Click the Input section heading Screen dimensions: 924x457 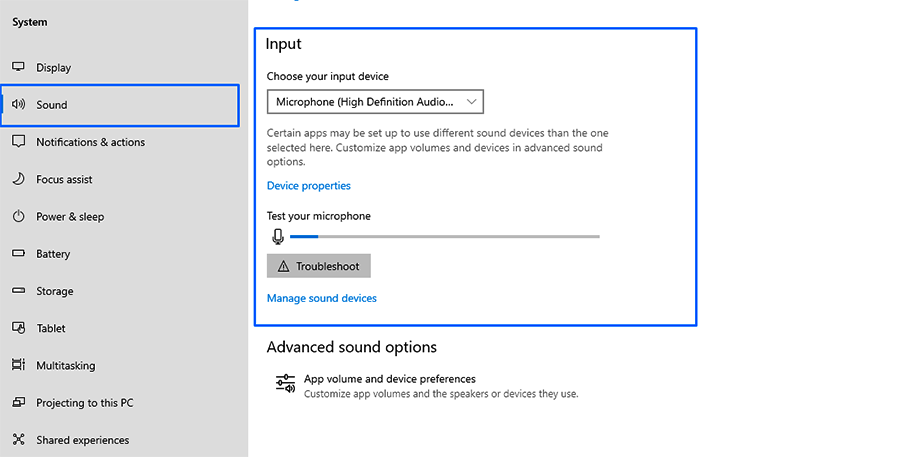click(283, 44)
